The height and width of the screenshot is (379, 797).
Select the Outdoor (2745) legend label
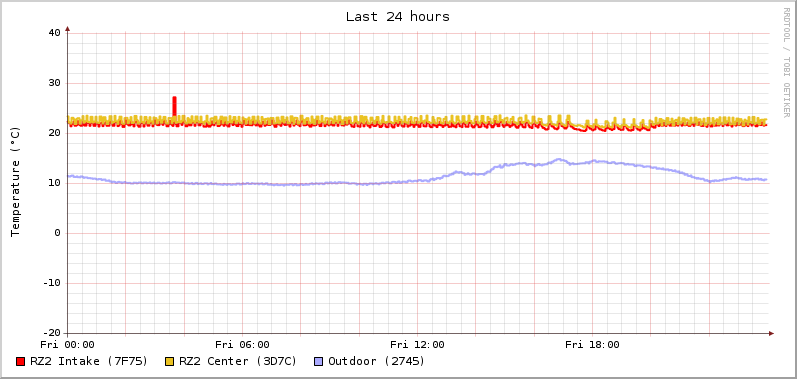377,361
